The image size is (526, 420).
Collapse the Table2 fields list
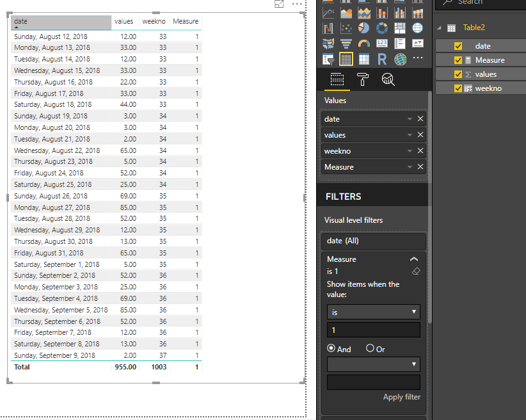click(439, 28)
